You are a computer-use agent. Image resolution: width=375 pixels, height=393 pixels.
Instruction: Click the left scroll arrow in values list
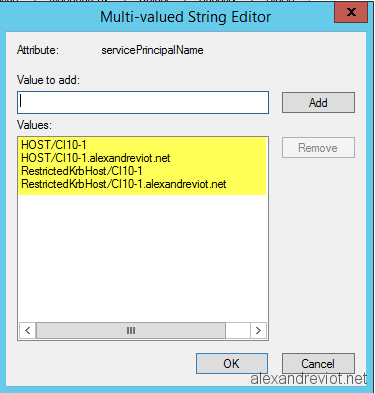click(28, 330)
